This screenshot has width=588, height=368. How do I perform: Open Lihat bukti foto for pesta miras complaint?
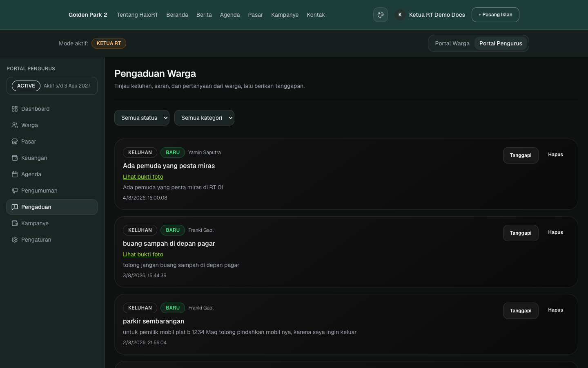pos(143,177)
